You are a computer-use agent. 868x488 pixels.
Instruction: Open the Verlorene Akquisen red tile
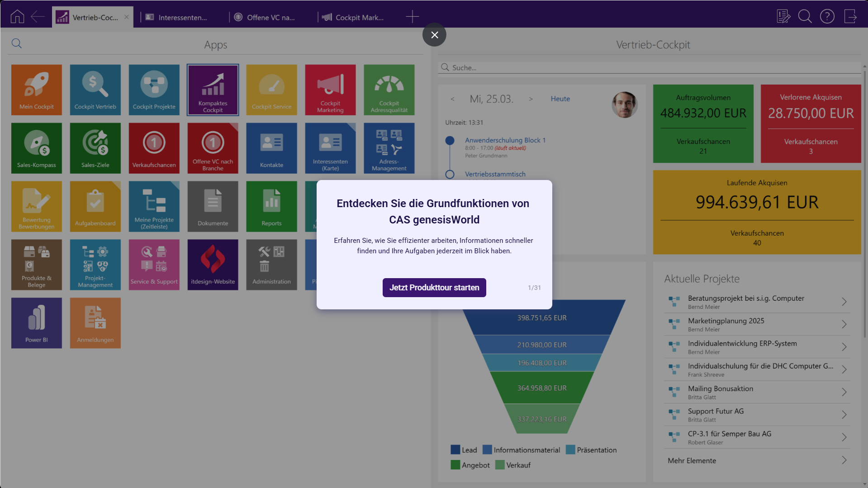tap(811, 124)
